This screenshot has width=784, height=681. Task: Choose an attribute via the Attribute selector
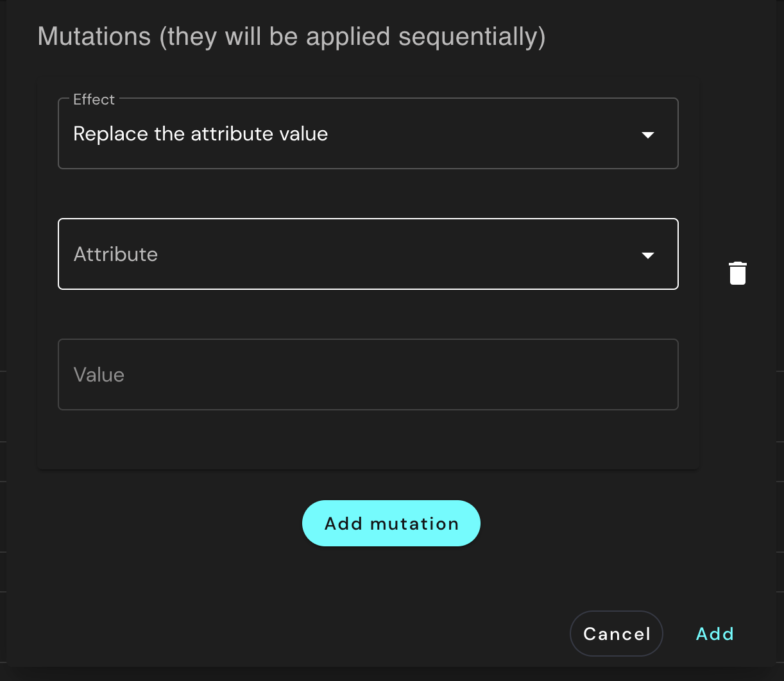pyautogui.click(x=368, y=254)
